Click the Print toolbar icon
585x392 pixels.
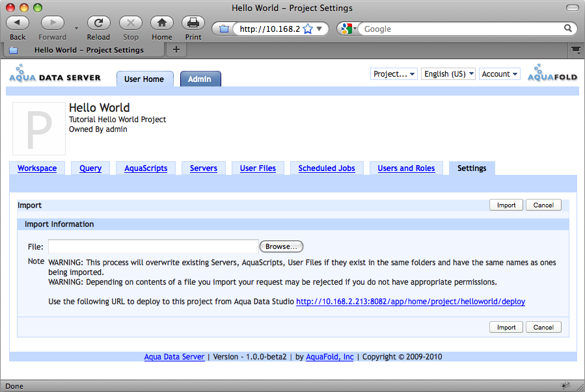(x=193, y=23)
